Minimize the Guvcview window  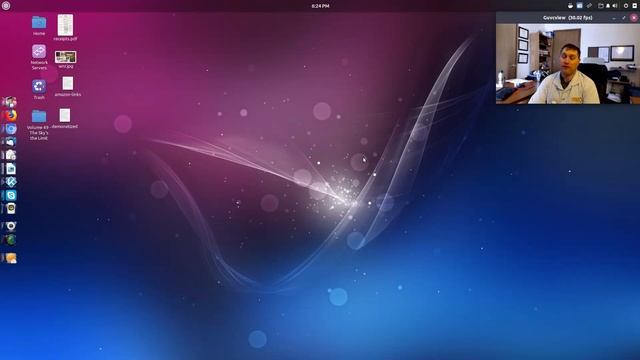pyautogui.click(x=614, y=18)
